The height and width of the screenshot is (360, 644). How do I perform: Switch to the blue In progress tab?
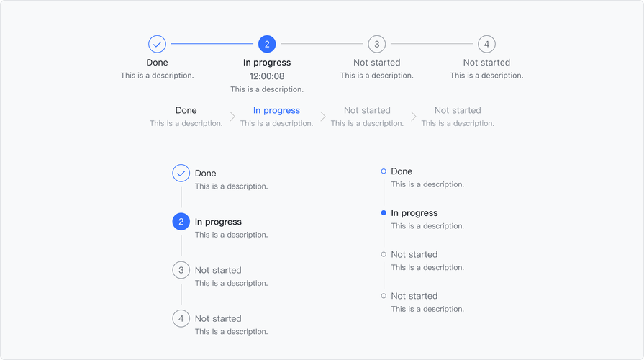(276, 110)
